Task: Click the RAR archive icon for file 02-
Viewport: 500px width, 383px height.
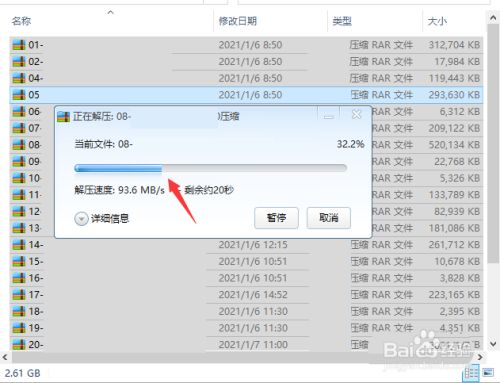Action: pyautogui.click(x=19, y=62)
